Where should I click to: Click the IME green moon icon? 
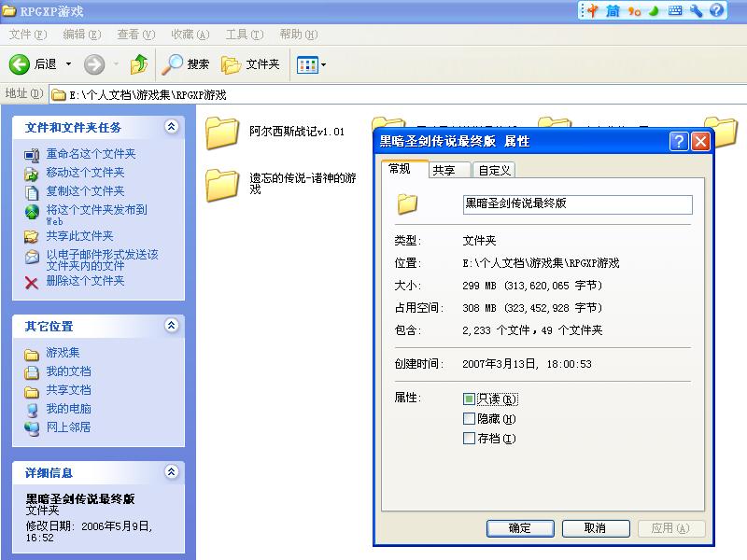(655, 10)
